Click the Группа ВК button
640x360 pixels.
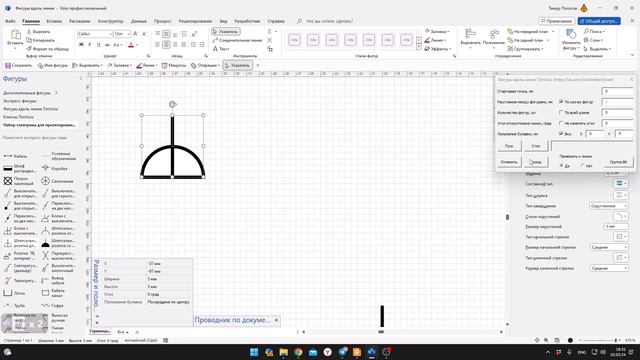[x=618, y=162]
